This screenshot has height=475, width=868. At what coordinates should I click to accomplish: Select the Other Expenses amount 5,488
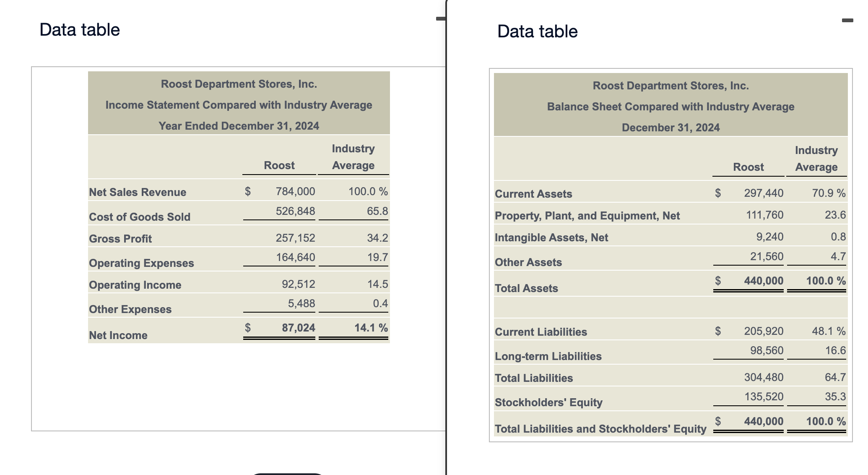coord(301,303)
